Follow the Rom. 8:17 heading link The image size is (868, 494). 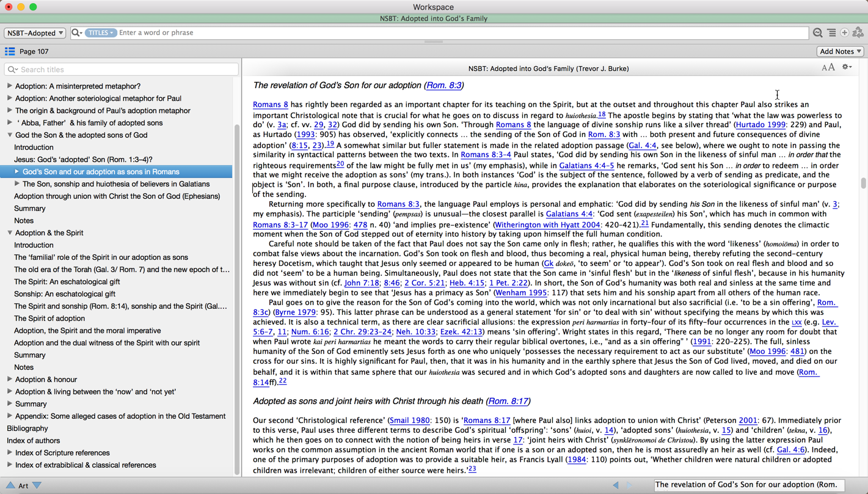click(x=508, y=401)
